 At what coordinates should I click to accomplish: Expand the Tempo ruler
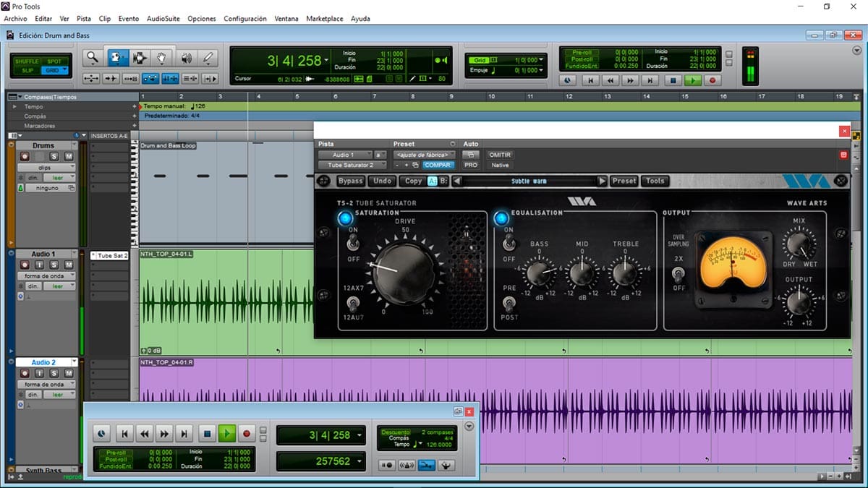[13, 106]
